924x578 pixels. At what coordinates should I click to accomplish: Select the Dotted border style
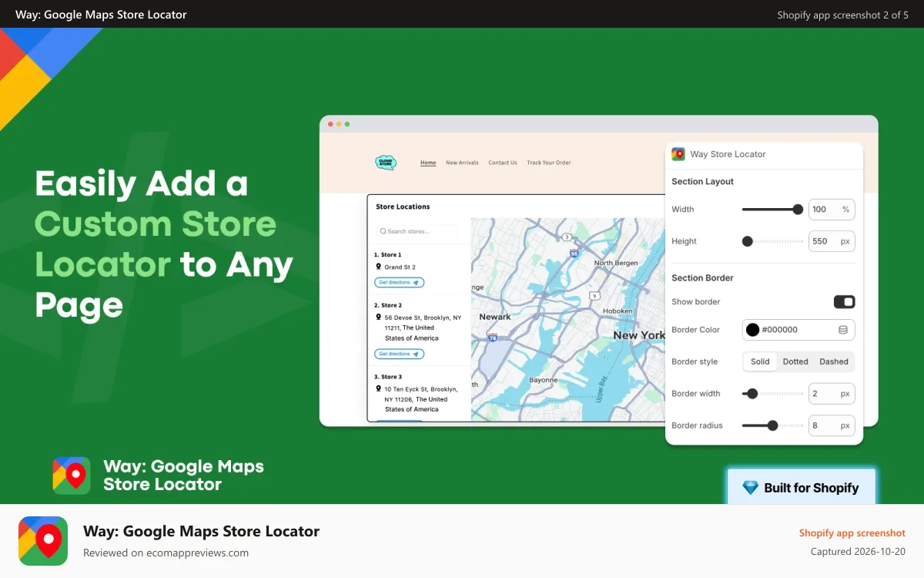click(x=795, y=361)
